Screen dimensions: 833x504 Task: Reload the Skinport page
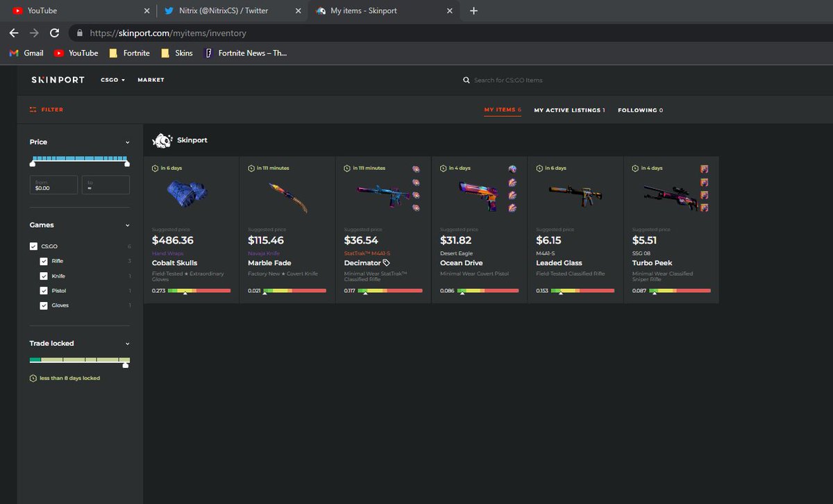pyautogui.click(x=54, y=33)
